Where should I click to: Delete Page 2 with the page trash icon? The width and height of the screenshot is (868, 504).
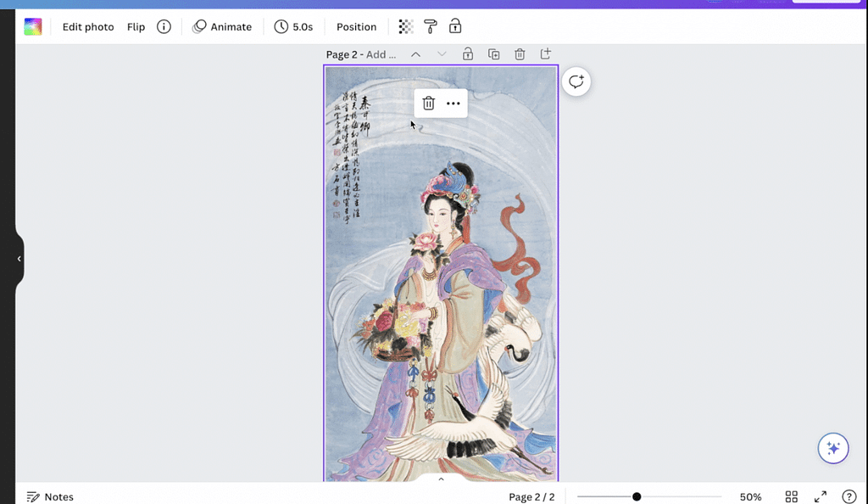(x=520, y=53)
